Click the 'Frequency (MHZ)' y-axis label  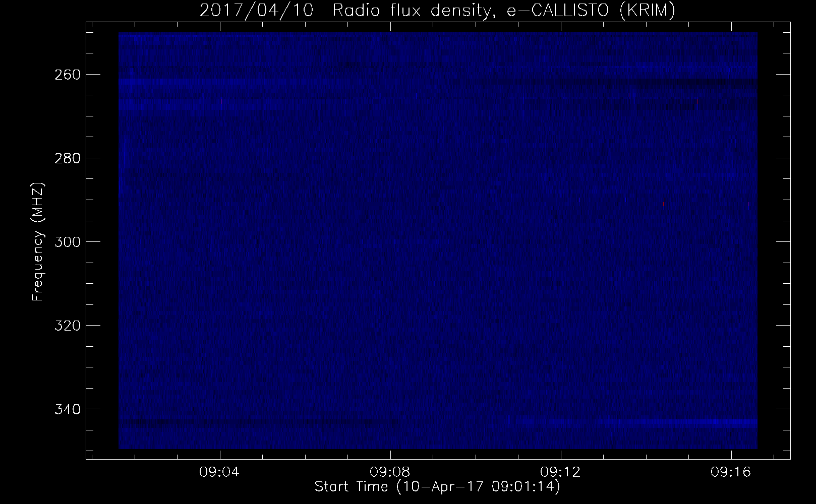(x=38, y=242)
